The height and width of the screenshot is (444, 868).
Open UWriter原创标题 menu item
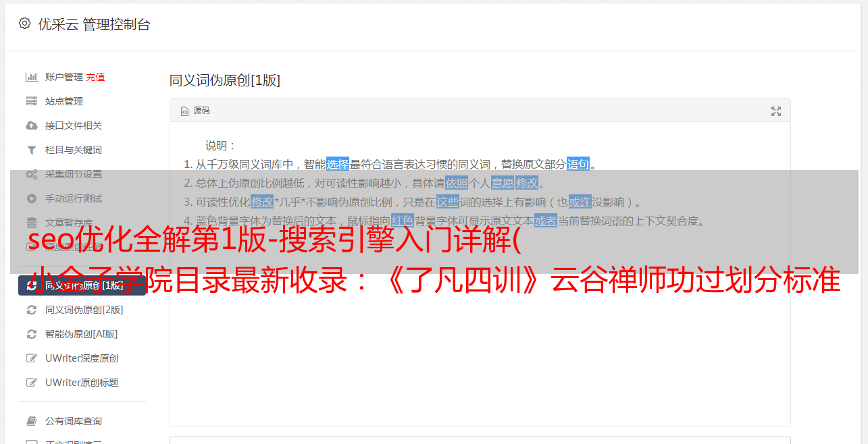pos(82,383)
